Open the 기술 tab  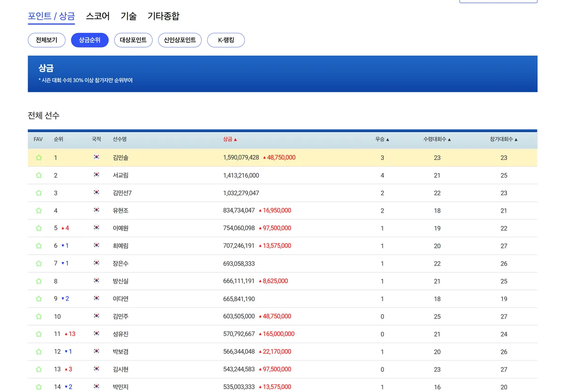(129, 16)
